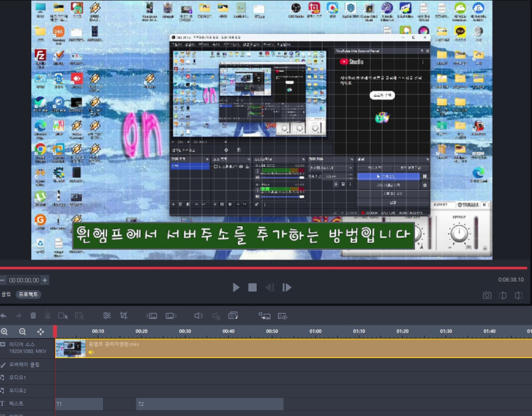532x416 pixels.
Task: Switch preview mode to 프로젝트
Action: click(28, 294)
